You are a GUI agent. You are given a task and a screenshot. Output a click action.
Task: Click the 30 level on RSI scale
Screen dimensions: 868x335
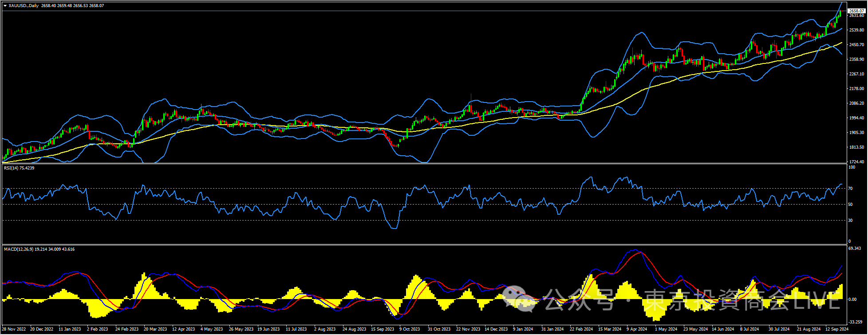(851, 221)
